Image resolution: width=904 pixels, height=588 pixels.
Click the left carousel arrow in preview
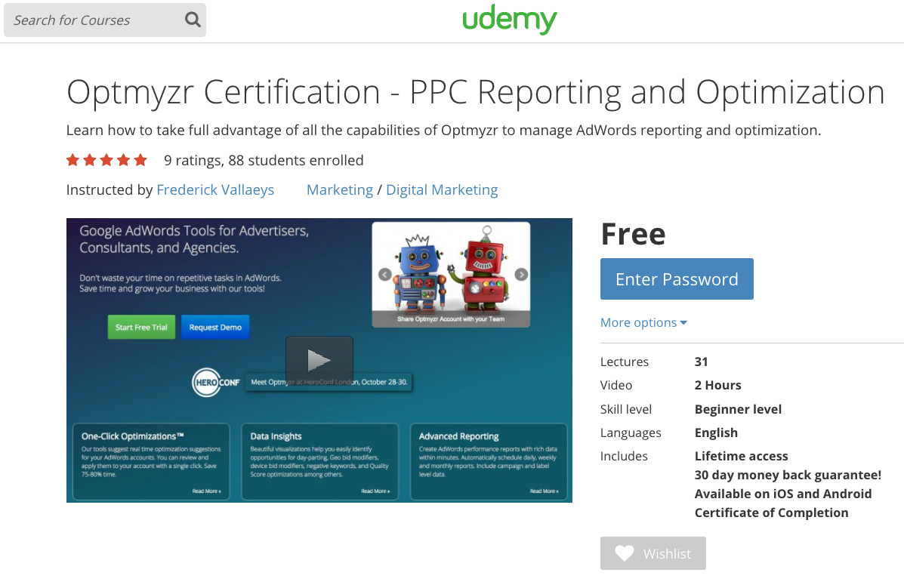384,275
